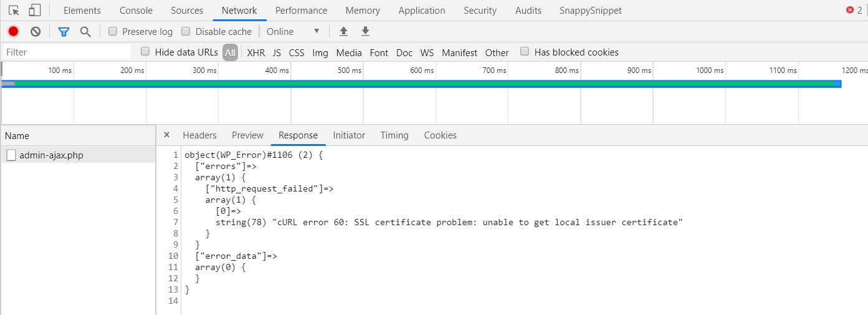Viewport: 868px width, 315px height.
Task: Click the object(WP_Error)#1106 line
Action: click(254, 155)
